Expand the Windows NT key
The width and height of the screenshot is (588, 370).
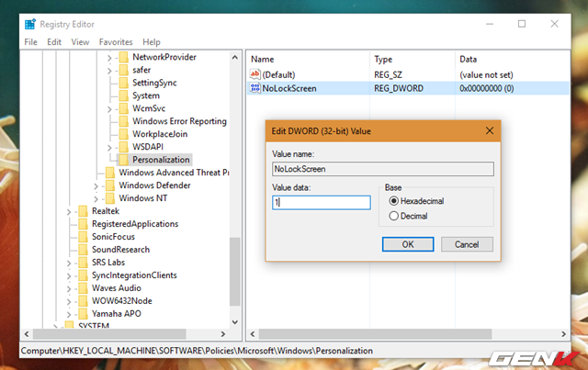coord(96,199)
